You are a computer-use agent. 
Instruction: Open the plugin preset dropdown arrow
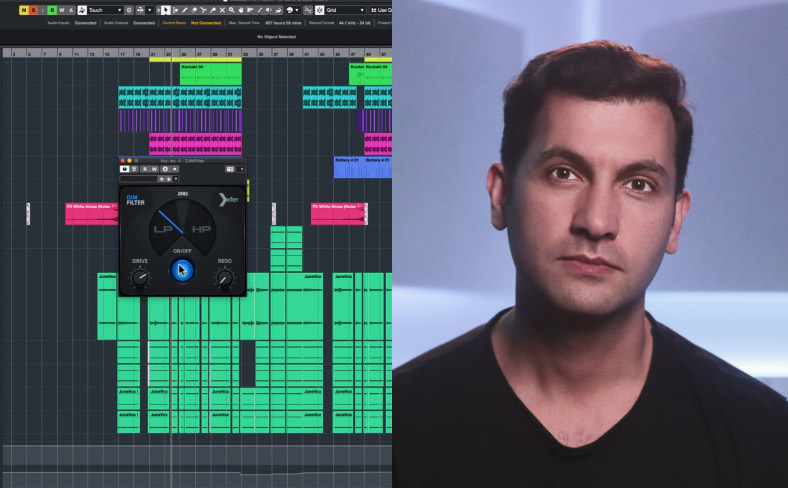click(176, 179)
